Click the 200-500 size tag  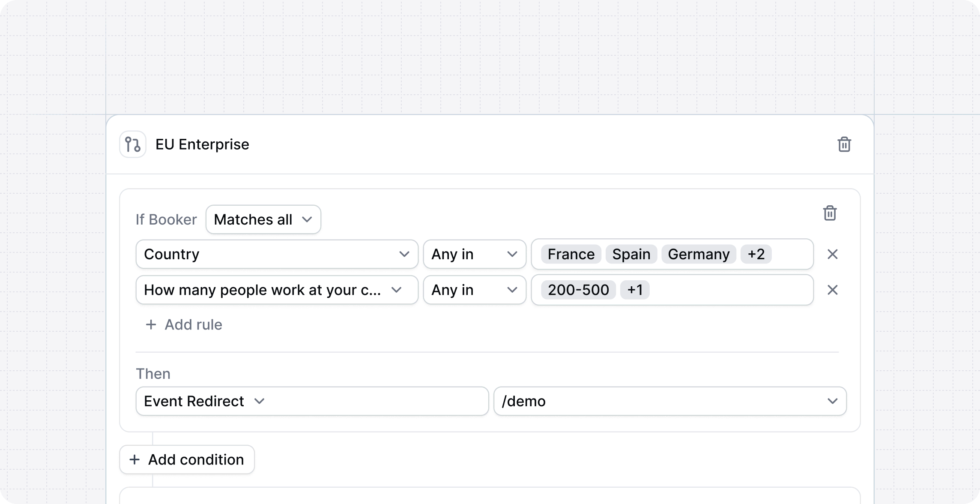[578, 290]
